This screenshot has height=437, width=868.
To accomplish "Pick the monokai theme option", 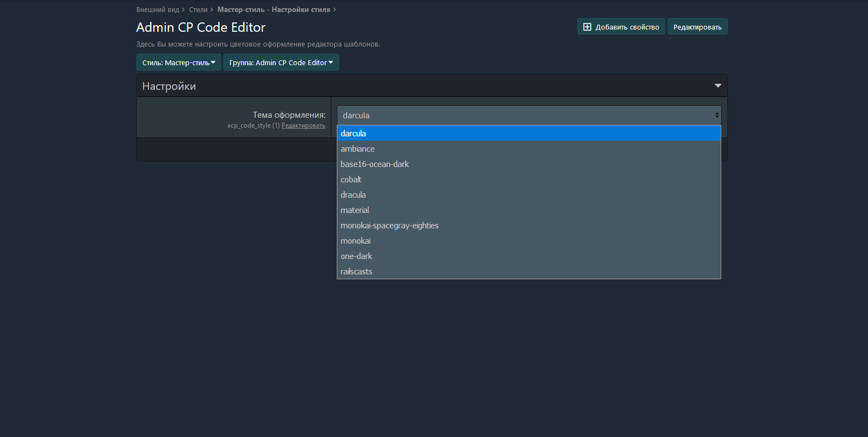I will (x=355, y=241).
